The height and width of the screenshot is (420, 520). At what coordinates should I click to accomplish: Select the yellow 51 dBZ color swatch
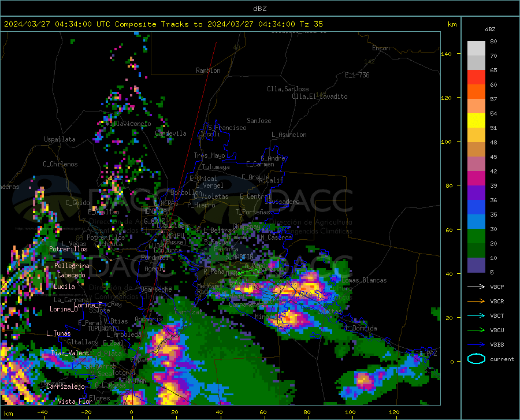click(x=476, y=121)
